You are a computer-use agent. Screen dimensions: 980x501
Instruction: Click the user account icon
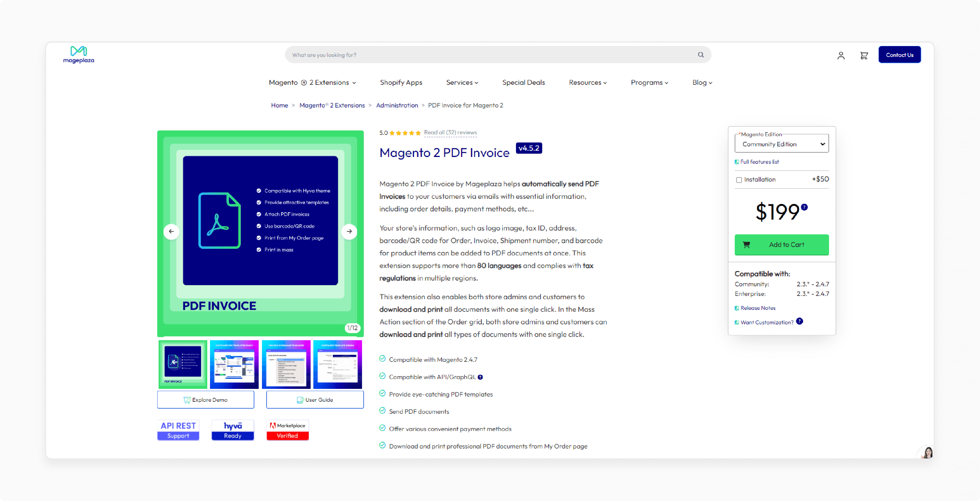(x=841, y=55)
